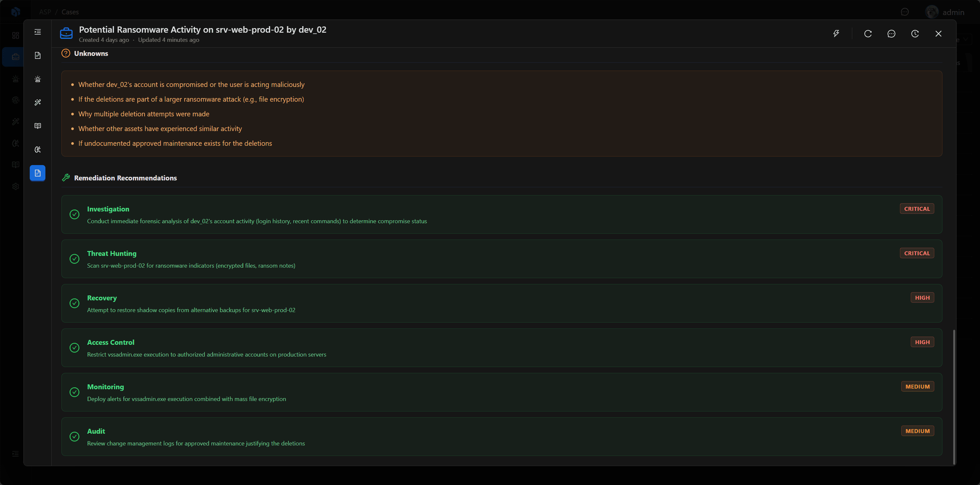Screen dimensions: 980x485
Task: Click MEDIUM badge on Monitoring card
Action: point(917,386)
